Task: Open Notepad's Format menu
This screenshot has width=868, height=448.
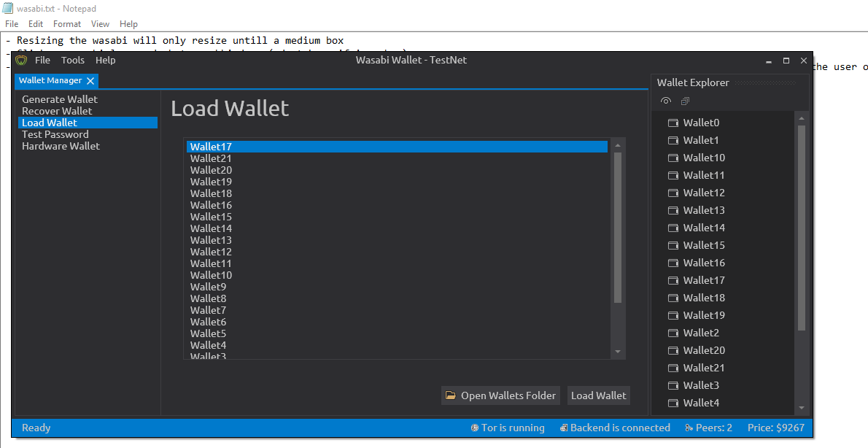Action: click(x=67, y=24)
